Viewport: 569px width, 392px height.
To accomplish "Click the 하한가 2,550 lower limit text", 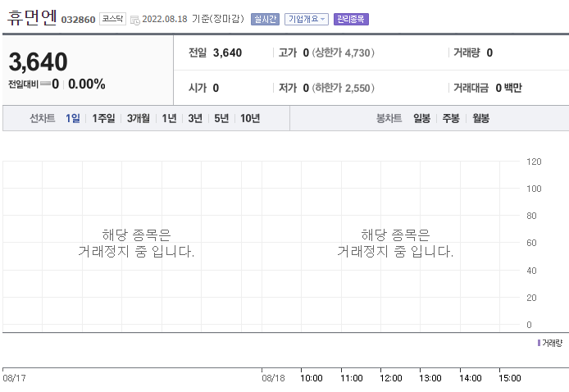I will 344,88.
